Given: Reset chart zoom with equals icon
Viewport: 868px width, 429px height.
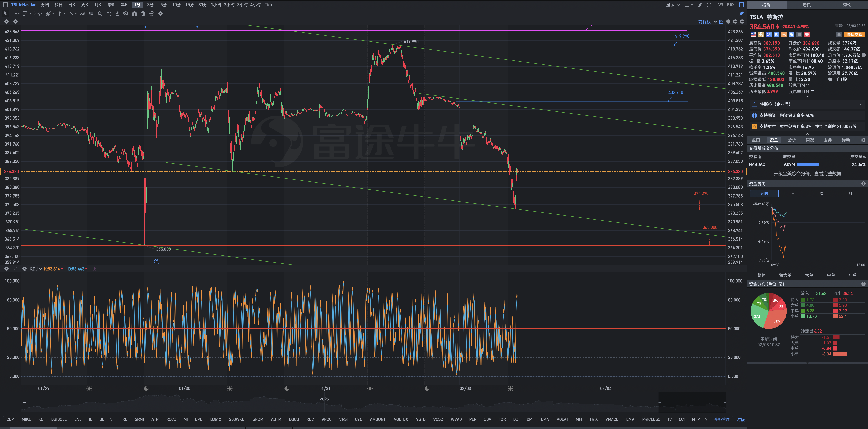Looking at the screenshot, I should coord(728,22).
